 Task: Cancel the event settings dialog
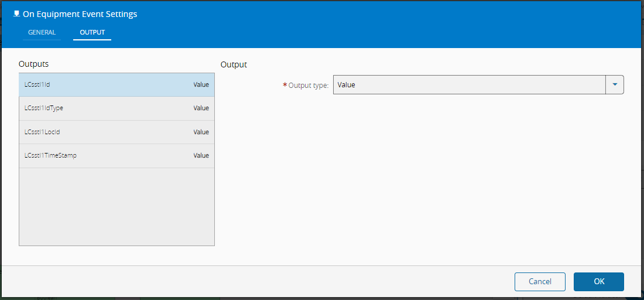pos(540,282)
